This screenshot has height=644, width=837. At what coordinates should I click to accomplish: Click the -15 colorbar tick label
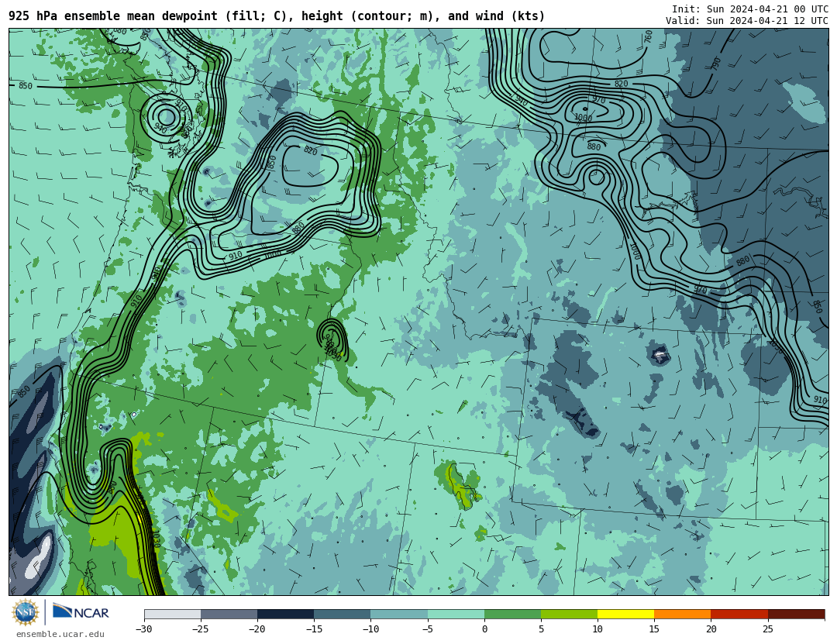[313, 629]
